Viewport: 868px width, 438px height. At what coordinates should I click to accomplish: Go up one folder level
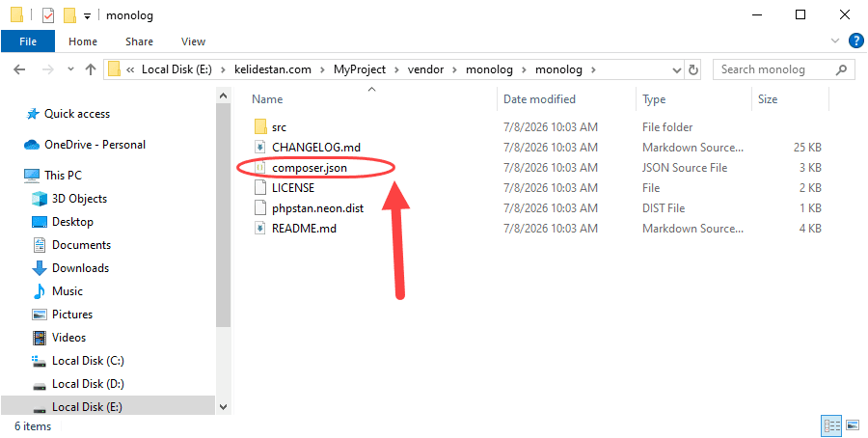pos(91,69)
